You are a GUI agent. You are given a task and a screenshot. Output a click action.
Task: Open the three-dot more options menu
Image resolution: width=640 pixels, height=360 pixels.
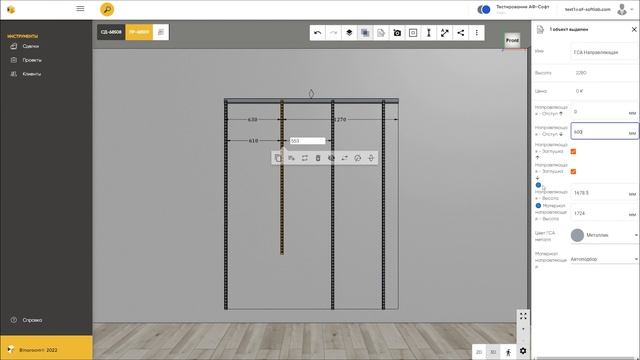476,33
